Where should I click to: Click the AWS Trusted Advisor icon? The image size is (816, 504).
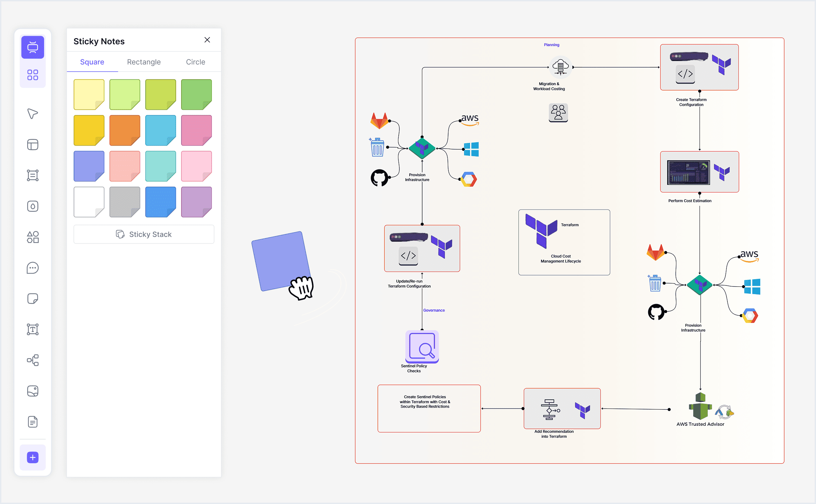point(700,406)
